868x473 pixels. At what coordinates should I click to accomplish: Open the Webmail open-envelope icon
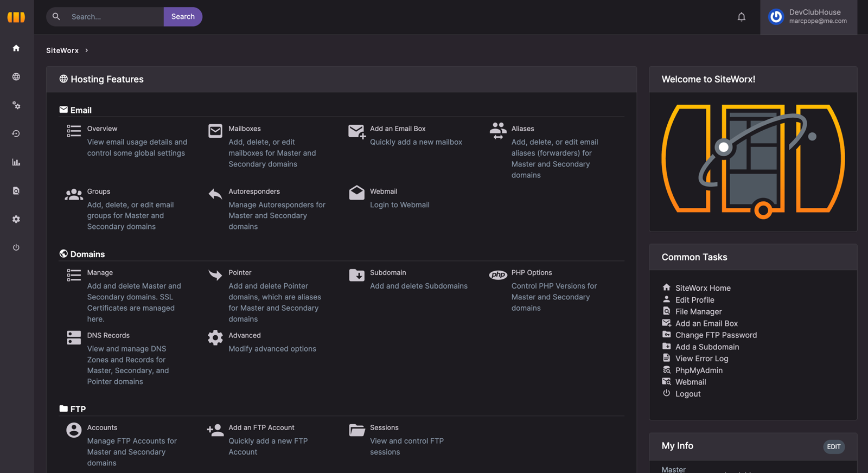click(357, 193)
